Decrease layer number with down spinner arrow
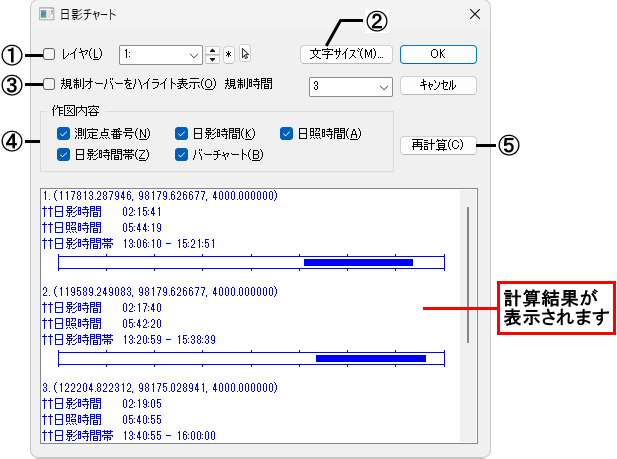This screenshot has width=617, height=459. click(212, 59)
